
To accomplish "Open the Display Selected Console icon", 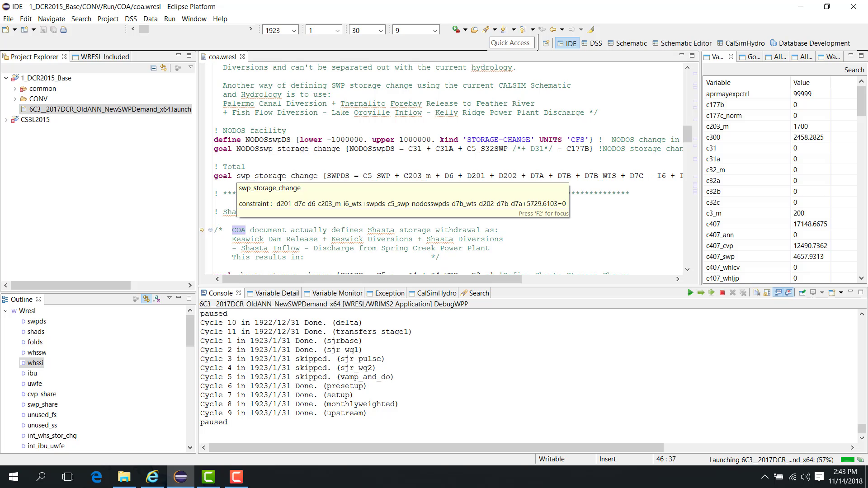I will coord(813,293).
